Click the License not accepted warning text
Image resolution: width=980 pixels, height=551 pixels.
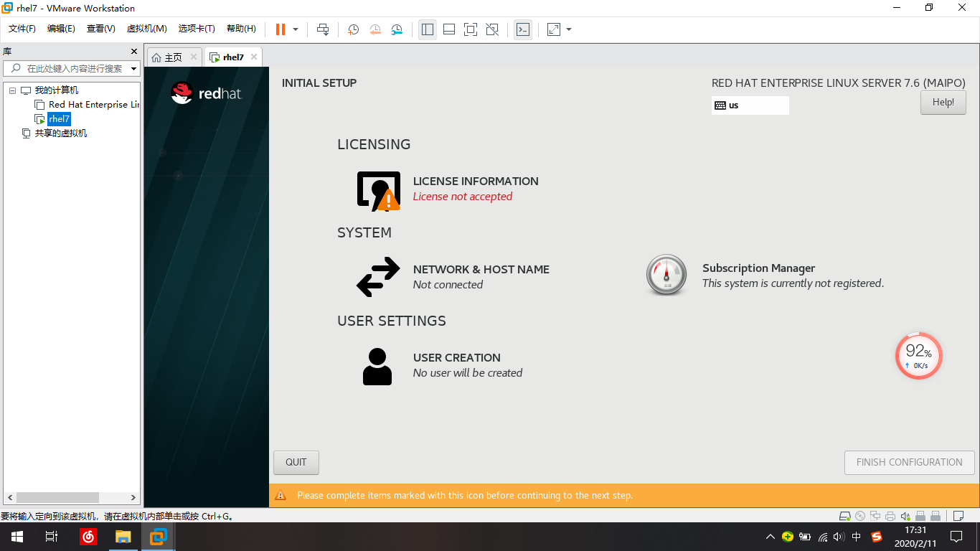tap(463, 197)
